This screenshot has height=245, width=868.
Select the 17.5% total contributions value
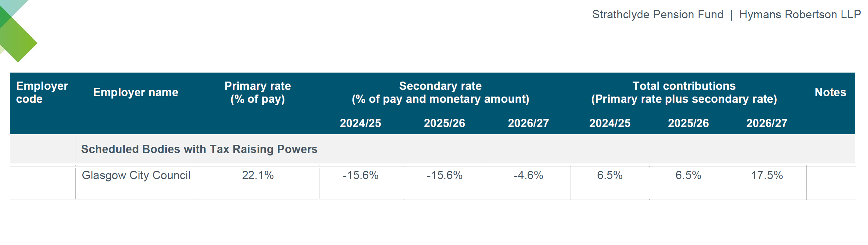point(767,175)
